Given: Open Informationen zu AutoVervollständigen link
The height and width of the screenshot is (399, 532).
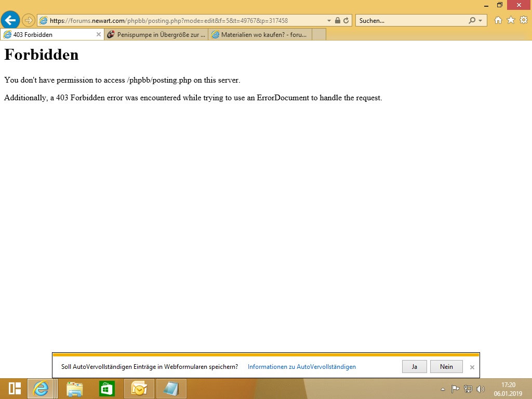Looking at the screenshot, I should tap(302, 367).
